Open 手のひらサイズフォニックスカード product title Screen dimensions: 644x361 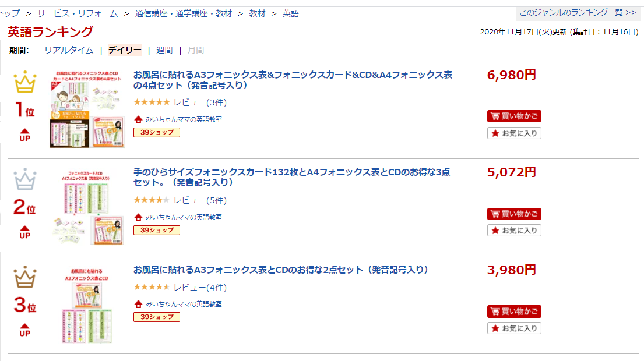tap(292, 177)
